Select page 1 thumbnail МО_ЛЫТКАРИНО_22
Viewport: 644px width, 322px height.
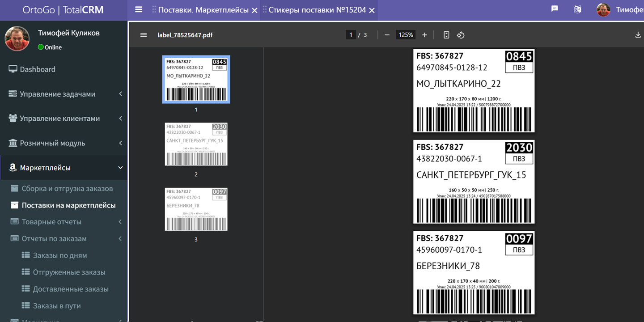pyautogui.click(x=196, y=79)
